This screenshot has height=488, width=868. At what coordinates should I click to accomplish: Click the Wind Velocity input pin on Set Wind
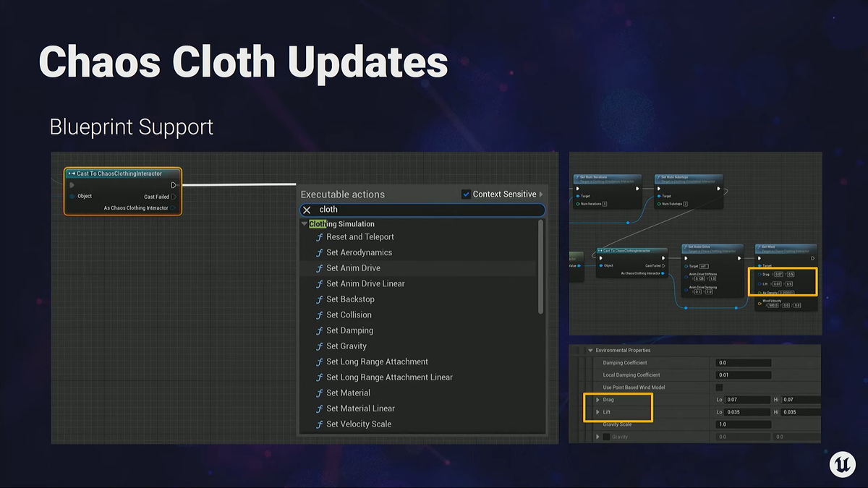pyautogui.click(x=759, y=304)
